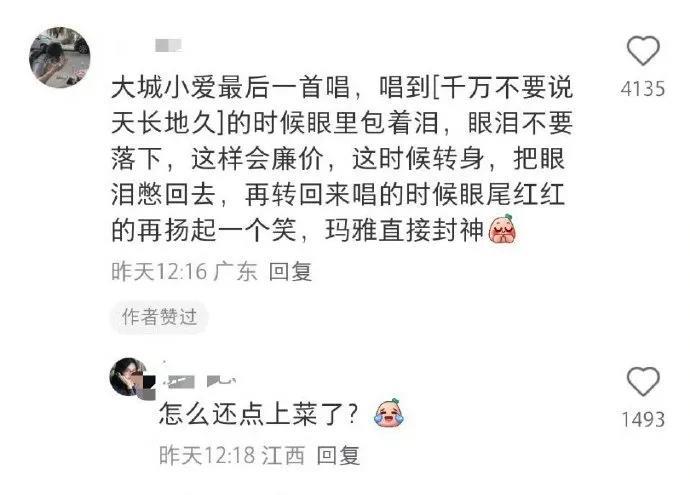This screenshot has width=690, height=495.
Task: Tap the blushing emoji after 玛雅直接封神
Action: (x=502, y=229)
